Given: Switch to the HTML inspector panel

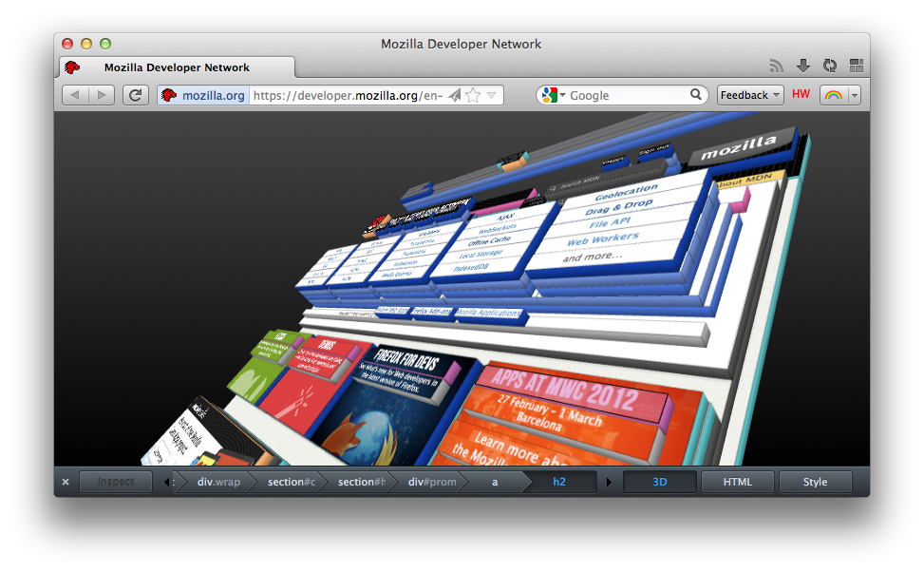Looking at the screenshot, I should click(x=738, y=482).
